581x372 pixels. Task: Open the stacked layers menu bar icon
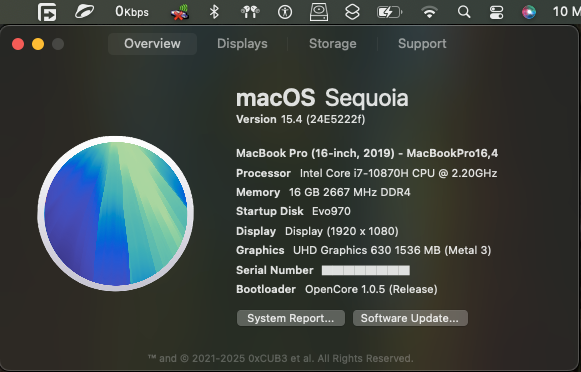click(352, 12)
